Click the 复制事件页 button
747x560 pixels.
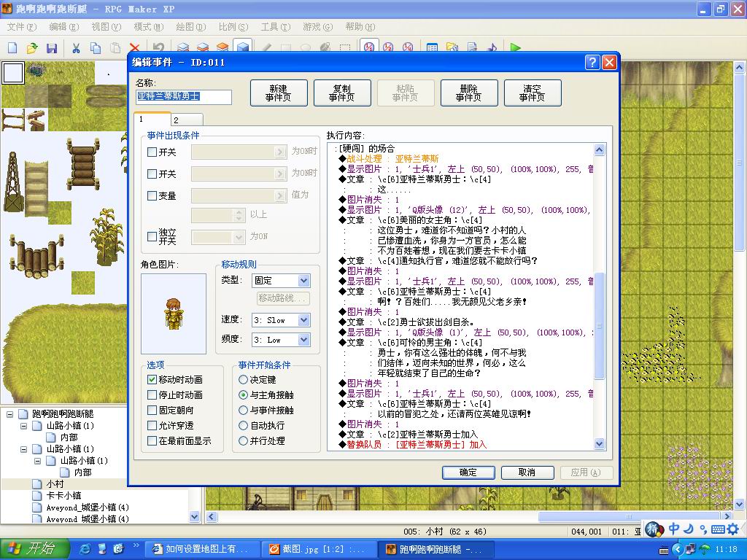tap(342, 93)
